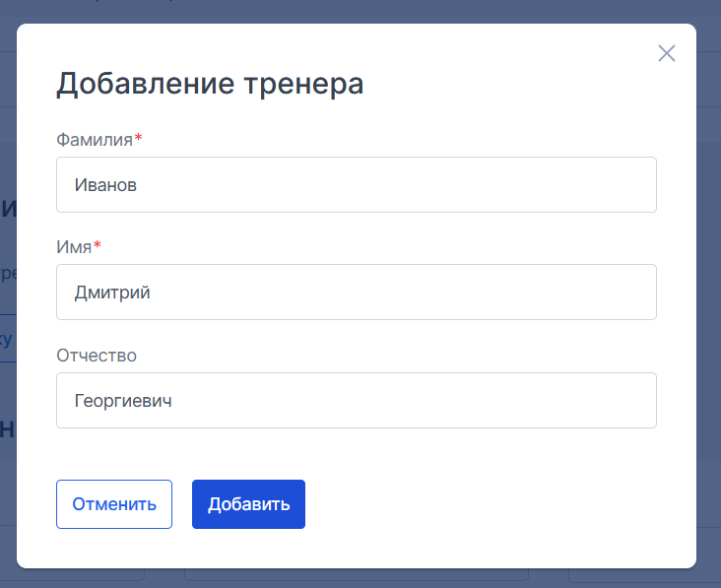This screenshot has width=721, height=588.
Task: Click the Фамилия field label
Action: click(x=95, y=140)
